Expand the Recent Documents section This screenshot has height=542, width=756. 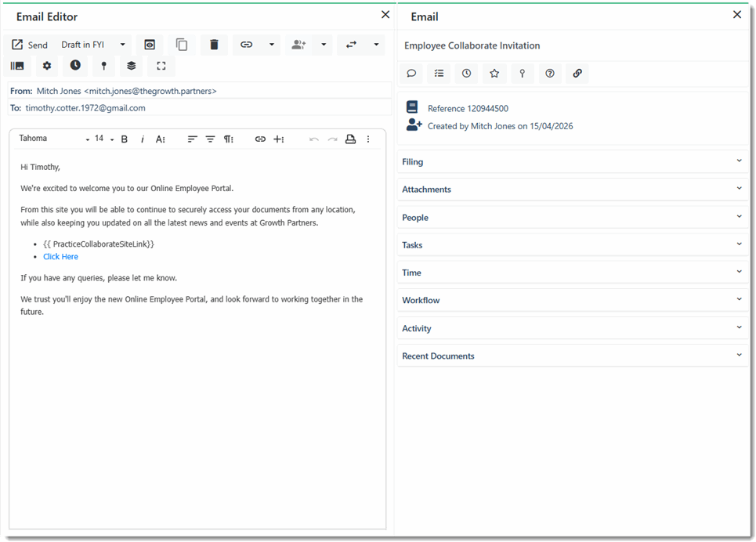point(573,356)
